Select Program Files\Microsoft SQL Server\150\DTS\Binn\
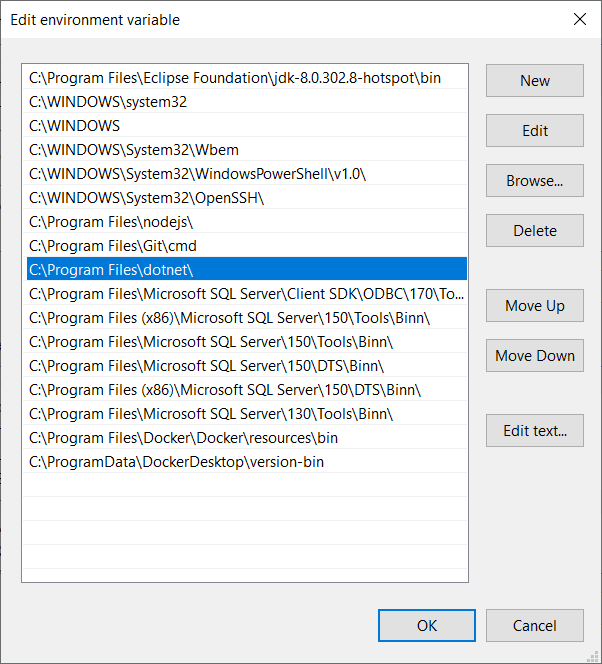Image resolution: width=602 pixels, height=664 pixels. [x=247, y=366]
